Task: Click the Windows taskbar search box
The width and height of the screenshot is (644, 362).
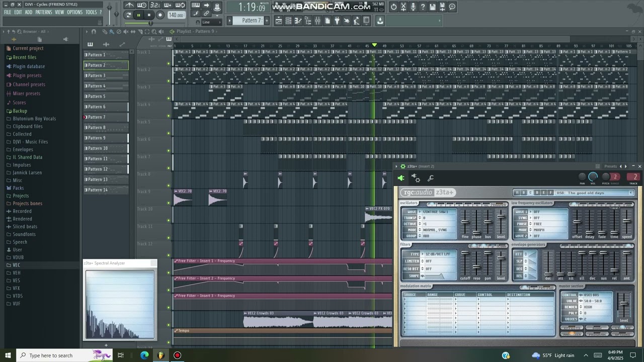Action: click(64, 355)
